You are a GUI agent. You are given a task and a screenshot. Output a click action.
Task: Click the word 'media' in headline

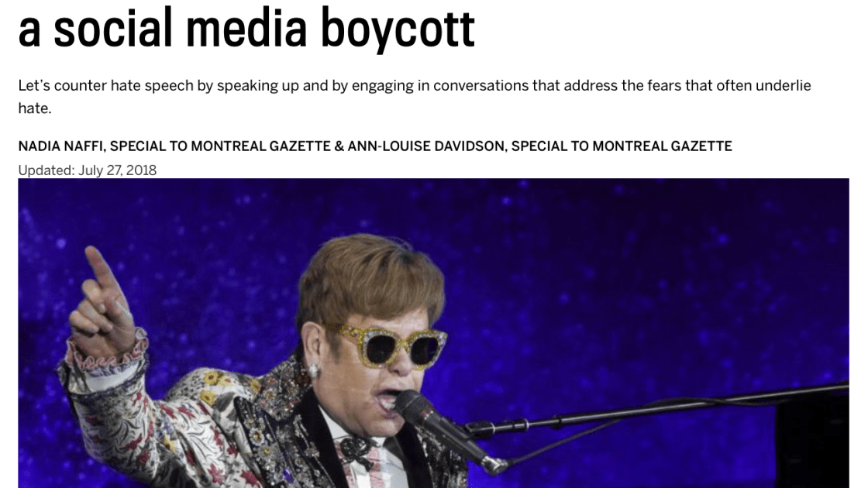[246, 28]
